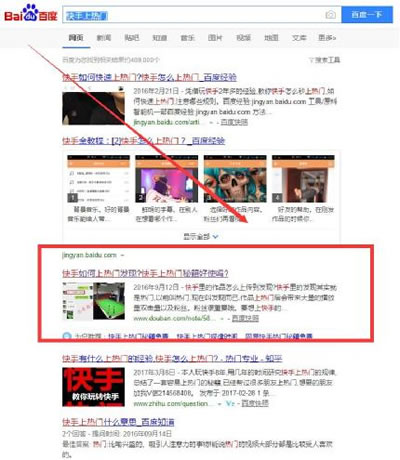Click the www.douban.com/note/58... URL

[x=174, y=318]
